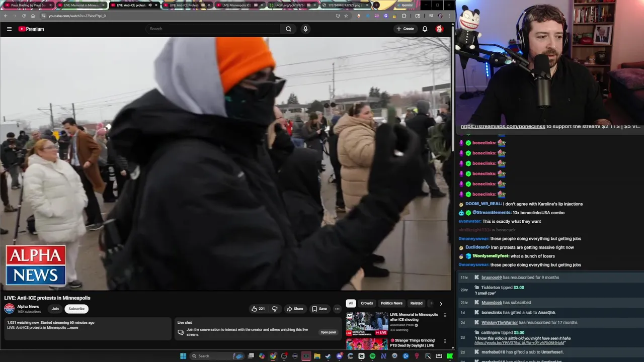Image resolution: width=644 pixels, height=362 pixels.
Task: Save the video to a playlist
Action: pyautogui.click(x=319, y=309)
